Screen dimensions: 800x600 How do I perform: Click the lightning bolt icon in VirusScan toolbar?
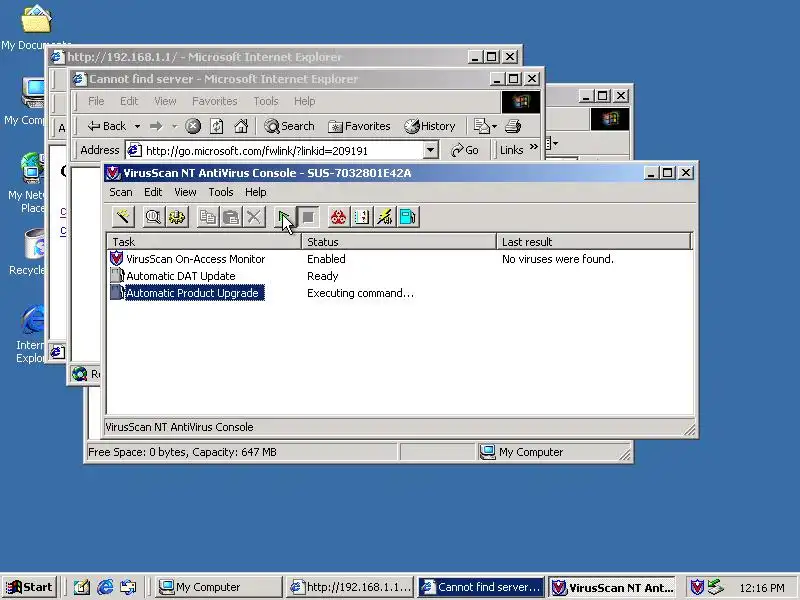pos(385,217)
